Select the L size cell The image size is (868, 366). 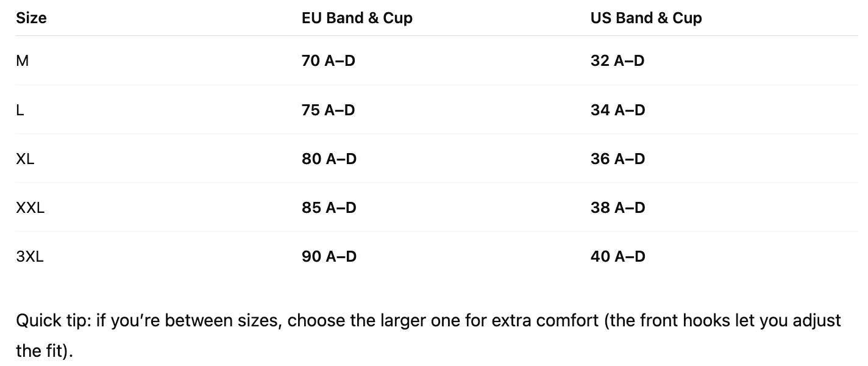pyautogui.click(x=20, y=110)
